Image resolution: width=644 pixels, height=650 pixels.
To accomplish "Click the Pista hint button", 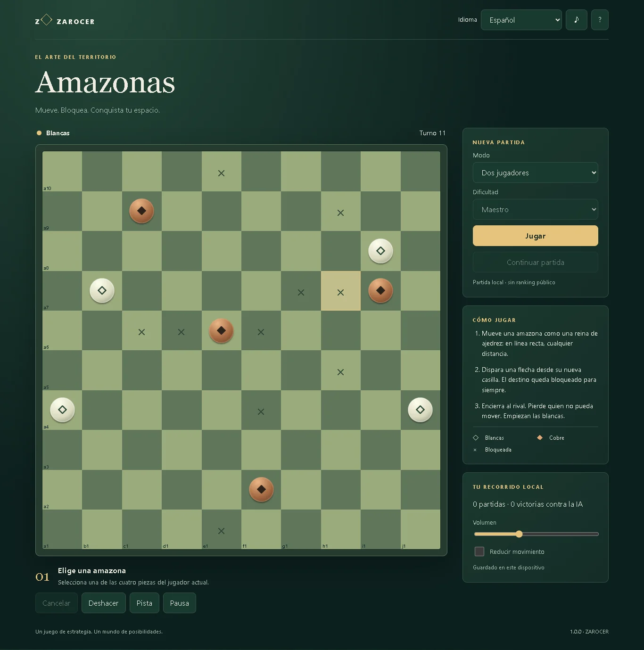I will tap(144, 603).
